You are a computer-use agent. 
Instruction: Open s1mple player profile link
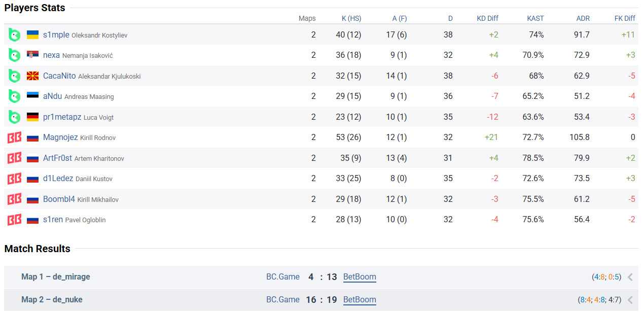56,35
